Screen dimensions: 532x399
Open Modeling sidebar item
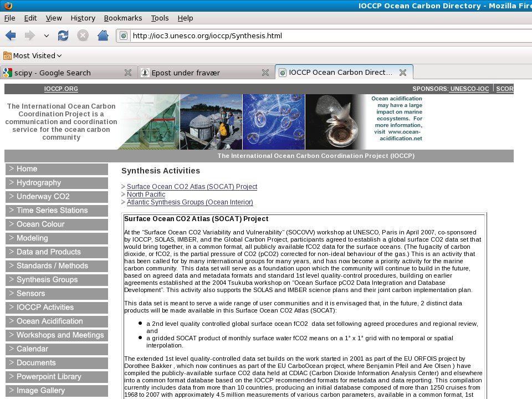click(x=57, y=238)
